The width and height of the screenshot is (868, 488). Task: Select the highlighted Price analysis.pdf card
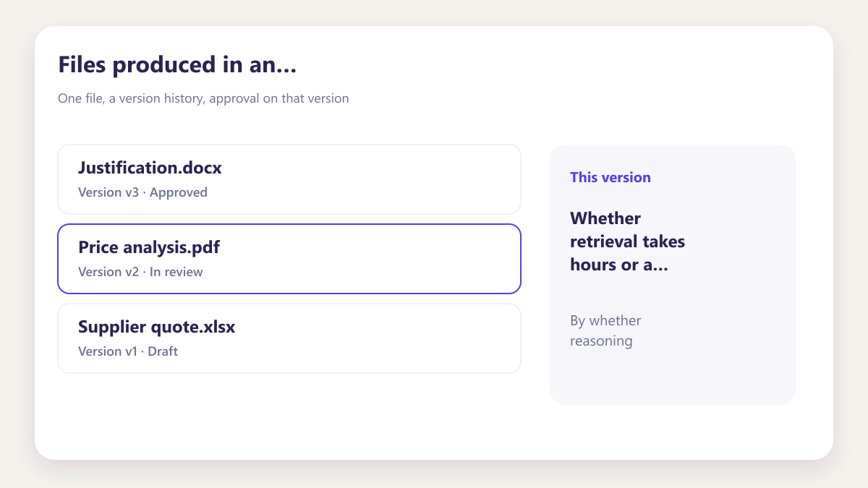point(289,259)
